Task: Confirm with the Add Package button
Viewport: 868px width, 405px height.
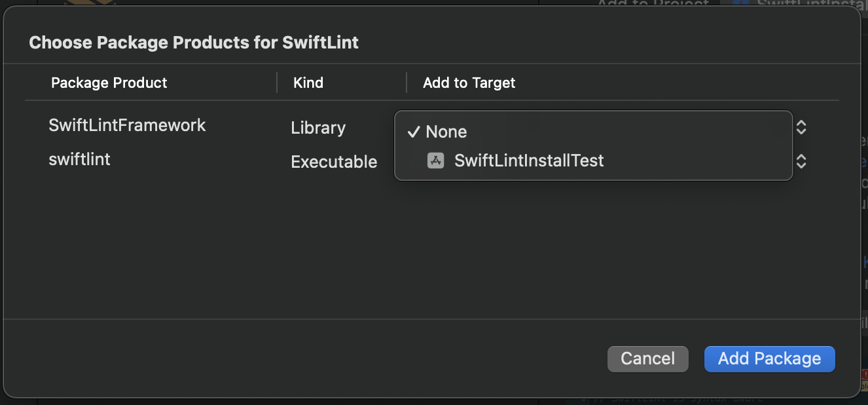Action: [x=769, y=358]
